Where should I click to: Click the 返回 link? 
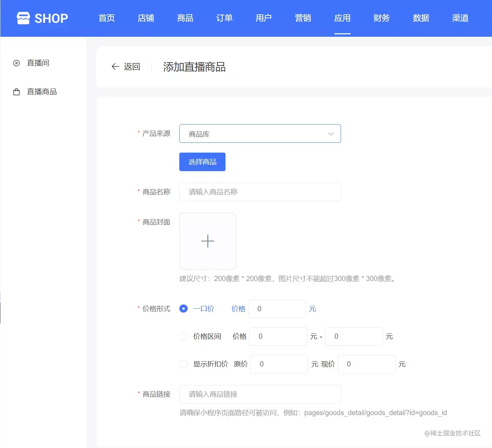tap(132, 66)
